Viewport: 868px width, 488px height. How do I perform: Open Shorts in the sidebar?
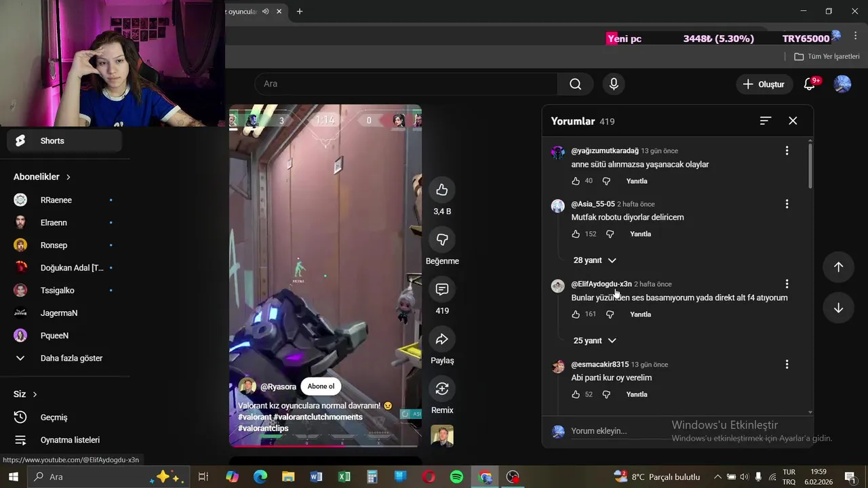click(65, 141)
